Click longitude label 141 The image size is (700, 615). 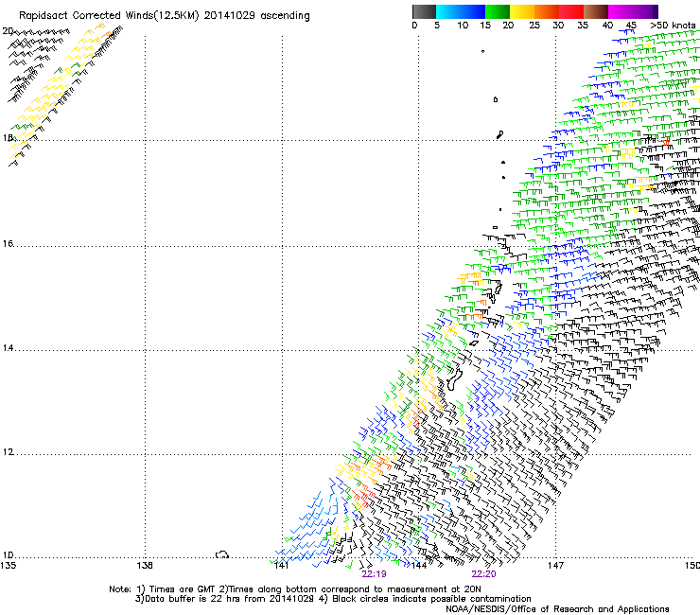click(281, 566)
